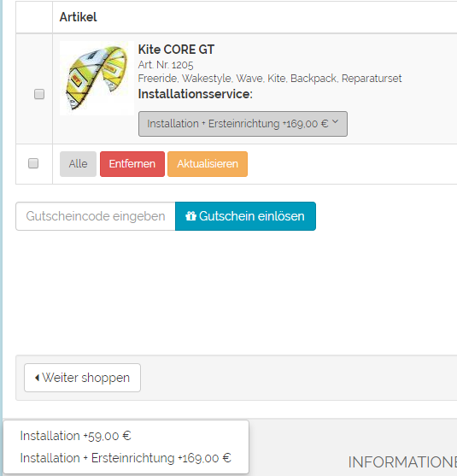Click the chevron arrow of the installation dropdown
The height and width of the screenshot is (476, 457).
[x=335, y=121]
